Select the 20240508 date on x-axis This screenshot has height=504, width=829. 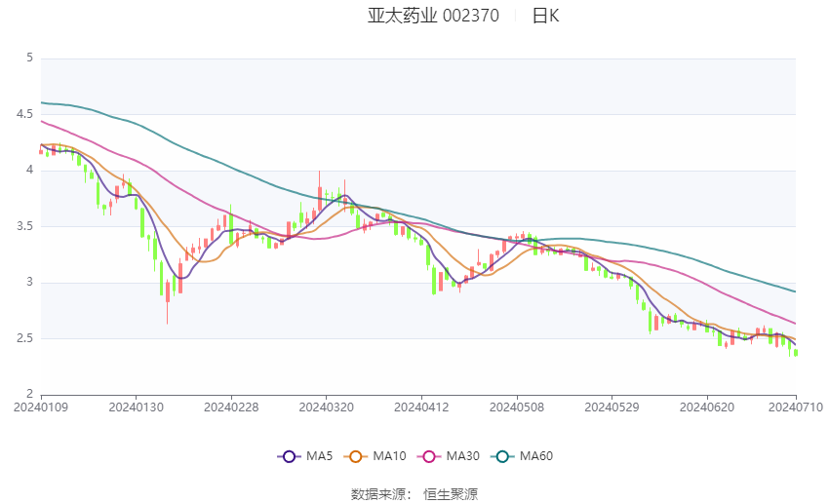pyautogui.click(x=517, y=407)
